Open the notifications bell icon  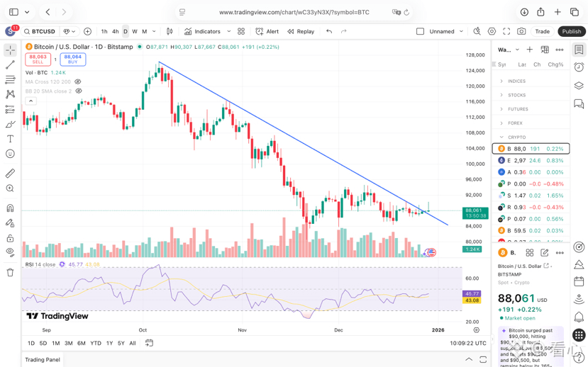coord(579,317)
